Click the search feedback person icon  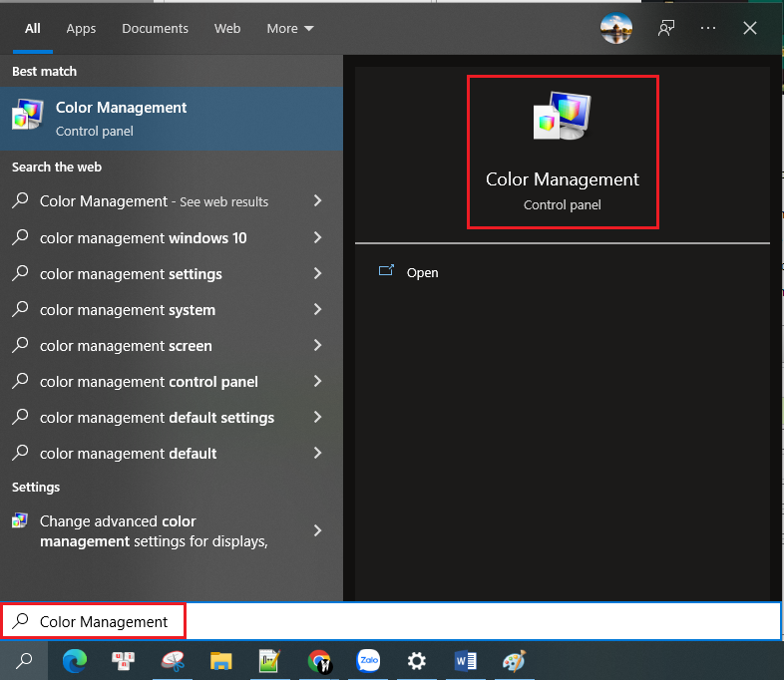click(665, 29)
